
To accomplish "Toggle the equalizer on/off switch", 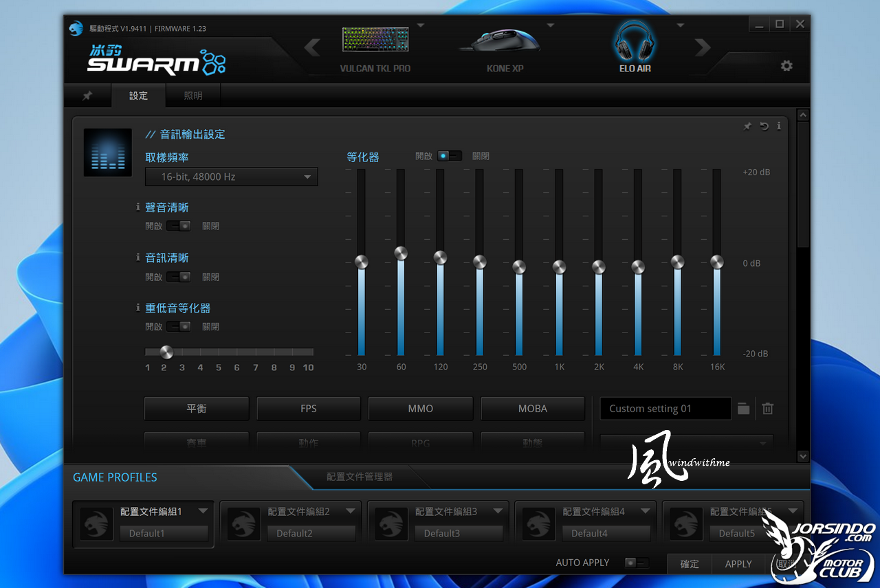I will pyautogui.click(x=450, y=156).
